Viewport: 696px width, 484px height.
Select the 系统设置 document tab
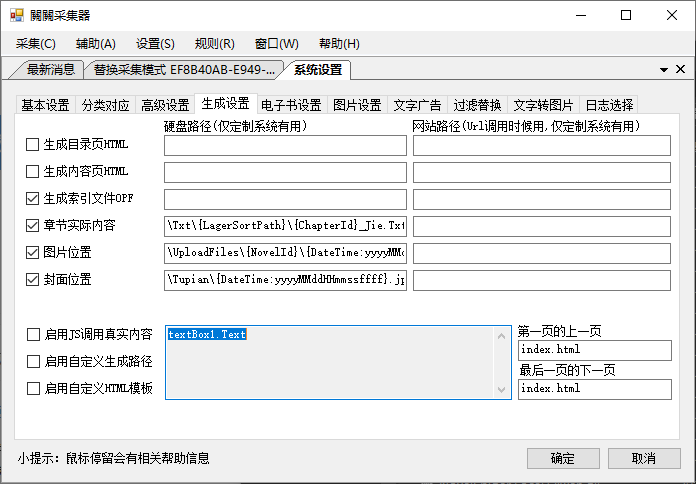pos(318,70)
